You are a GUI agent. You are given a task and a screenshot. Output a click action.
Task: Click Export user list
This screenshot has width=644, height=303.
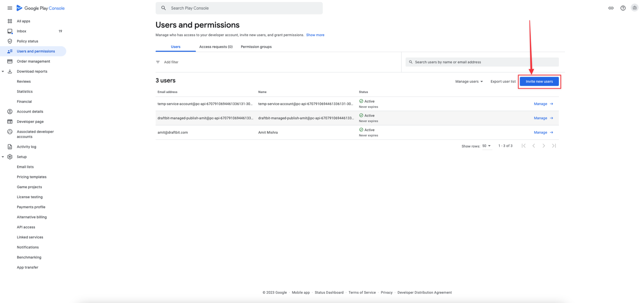click(x=503, y=81)
